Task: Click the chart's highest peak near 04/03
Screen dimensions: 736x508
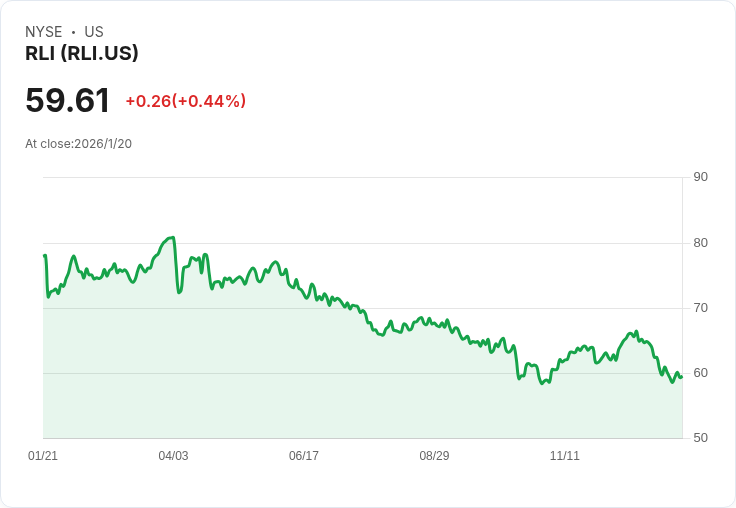Action: (x=173, y=237)
